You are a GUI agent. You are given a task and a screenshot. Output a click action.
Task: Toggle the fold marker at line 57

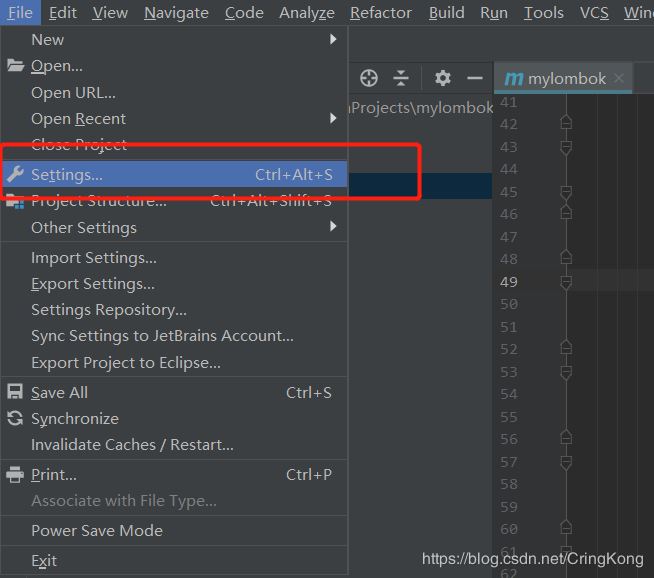click(566, 463)
